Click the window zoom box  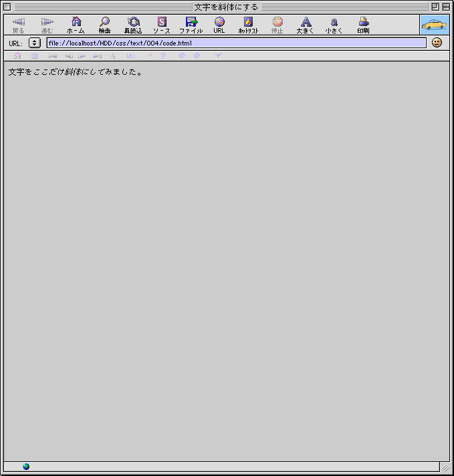[435, 7]
